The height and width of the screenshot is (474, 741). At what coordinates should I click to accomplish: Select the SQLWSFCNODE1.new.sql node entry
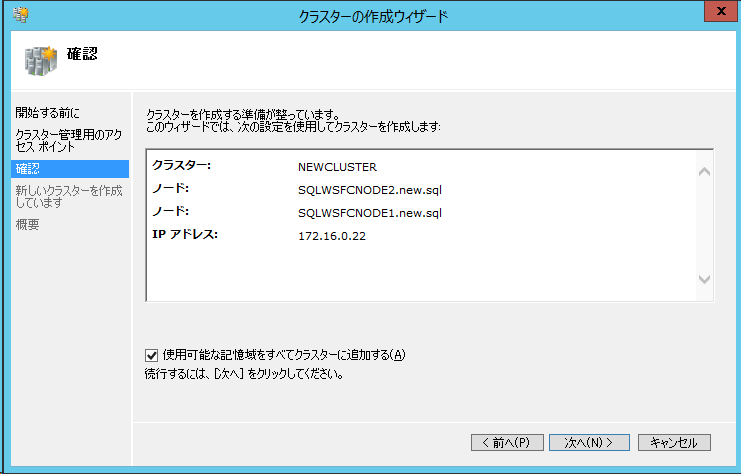[369, 212]
